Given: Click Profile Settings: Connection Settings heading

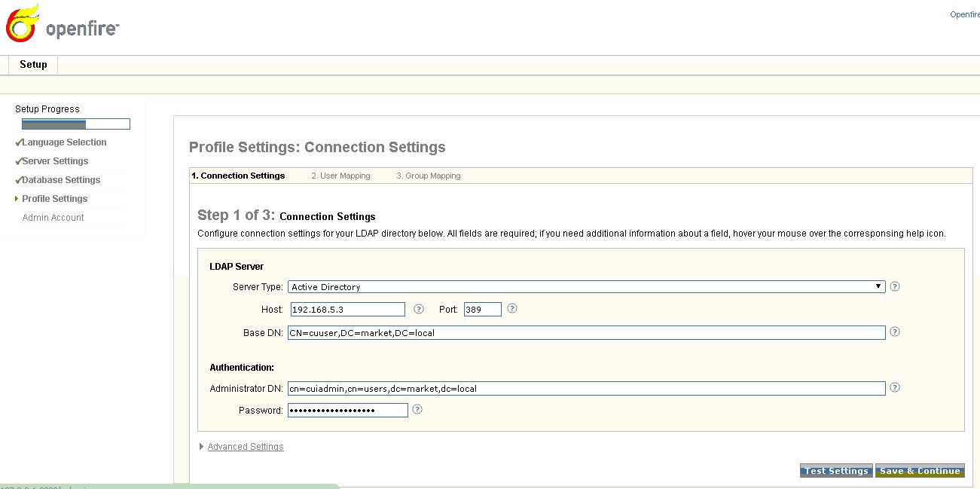Looking at the screenshot, I should pyautogui.click(x=317, y=147).
